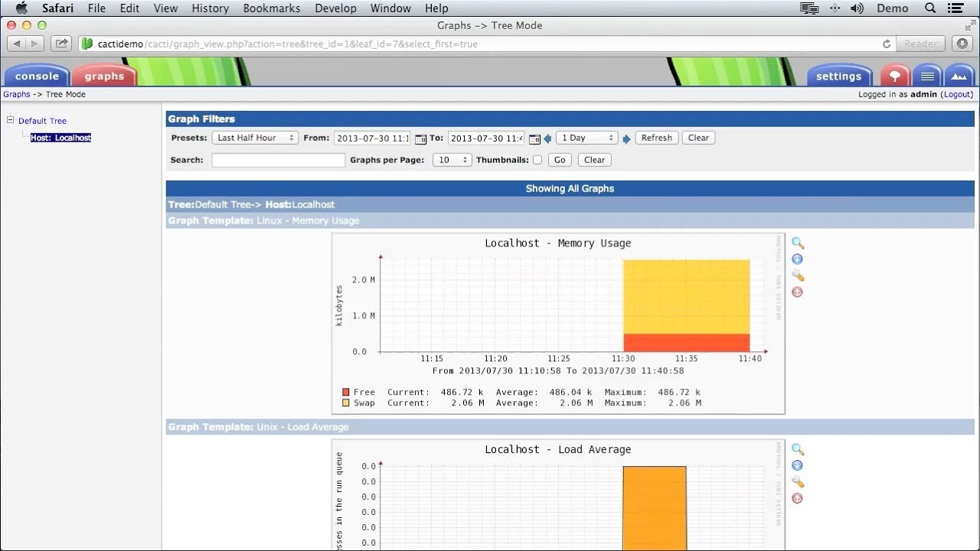This screenshot has width=980, height=551.
Task: Reload the page from address bar
Action: coord(887,44)
